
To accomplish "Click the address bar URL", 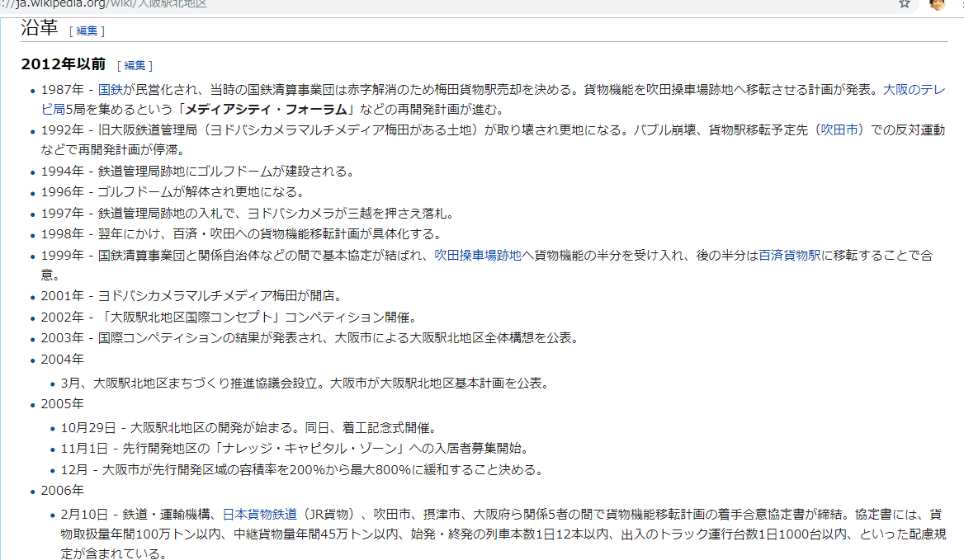I will click(x=103, y=4).
